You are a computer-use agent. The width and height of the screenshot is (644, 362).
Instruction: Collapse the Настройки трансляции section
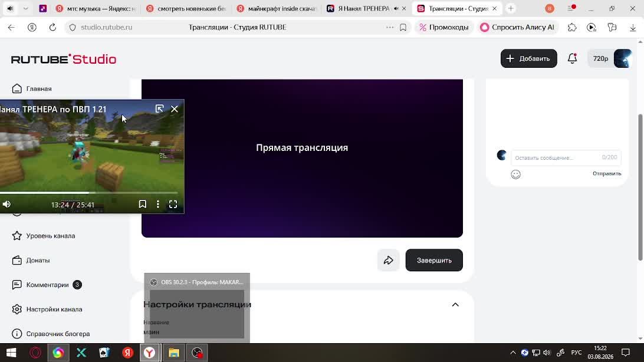tap(455, 305)
